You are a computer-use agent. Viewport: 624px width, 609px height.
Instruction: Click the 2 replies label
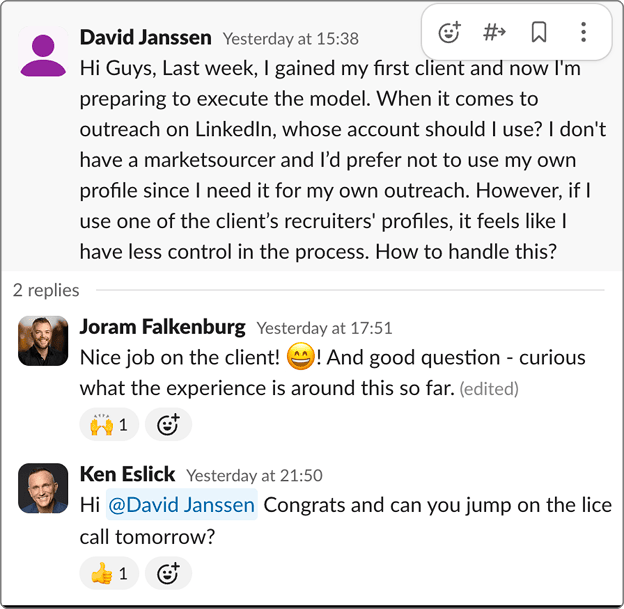pyautogui.click(x=46, y=290)
